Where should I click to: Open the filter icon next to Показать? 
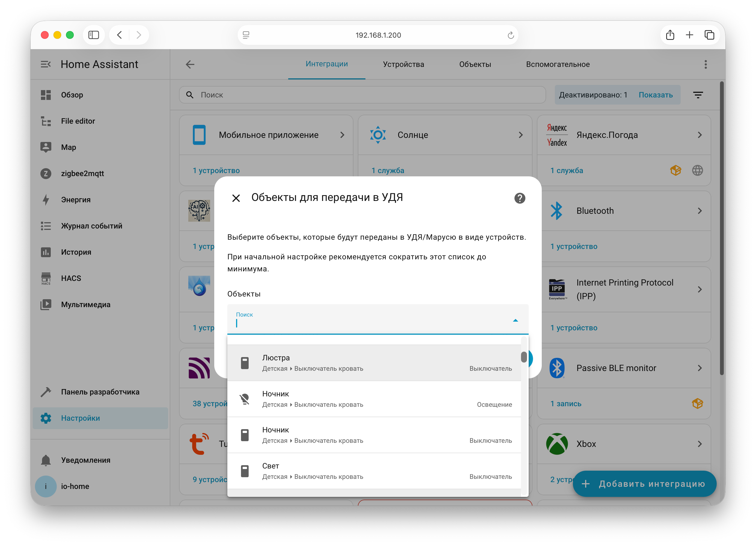pyautogui.click(x=698, y=95)
